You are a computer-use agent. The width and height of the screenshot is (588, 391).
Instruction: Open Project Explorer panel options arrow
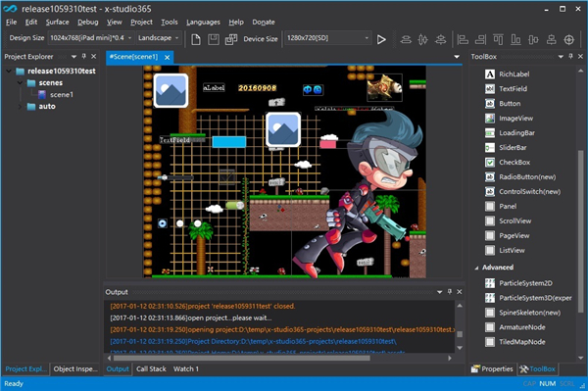click(x=73, y=57)
